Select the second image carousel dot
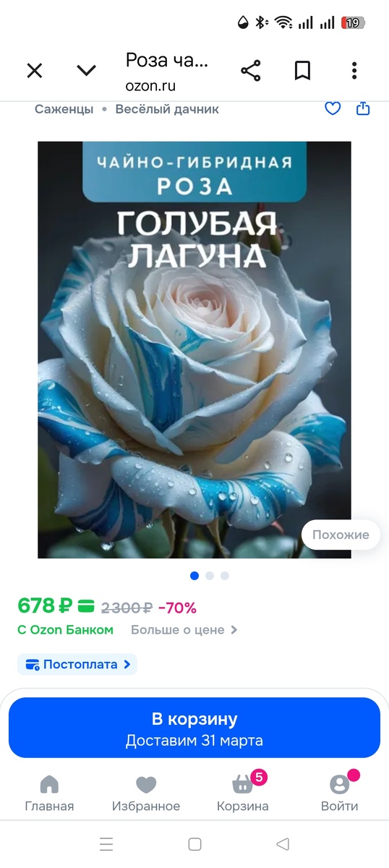The image size is (389, 868). (x=210, y=576)
